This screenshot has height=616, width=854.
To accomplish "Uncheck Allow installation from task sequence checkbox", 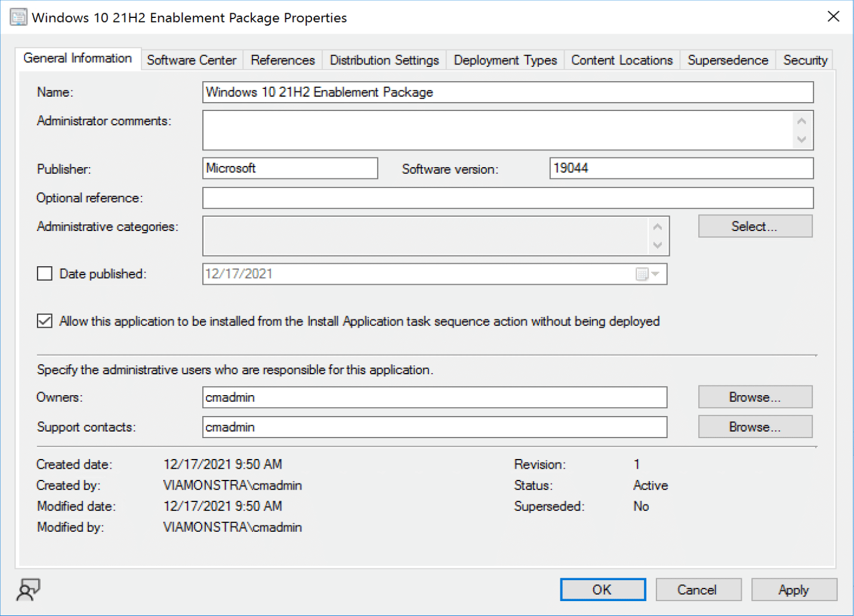I will pyautogui.click(x=45, y=321).
